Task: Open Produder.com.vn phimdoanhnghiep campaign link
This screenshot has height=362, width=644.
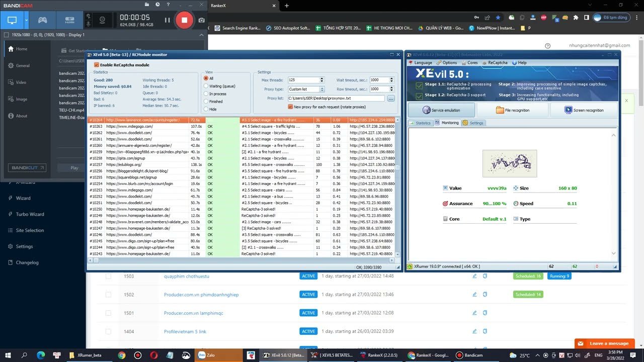Action: (201, 295)
